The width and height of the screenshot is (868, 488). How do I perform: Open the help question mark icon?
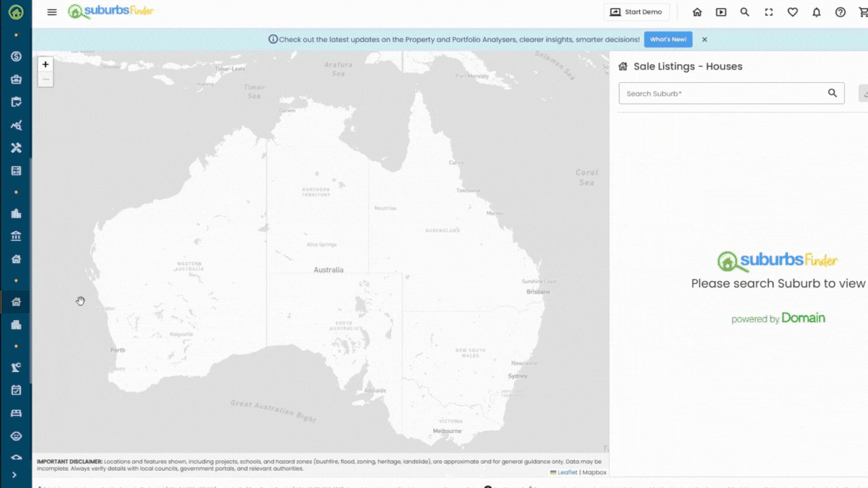(841, 12)
